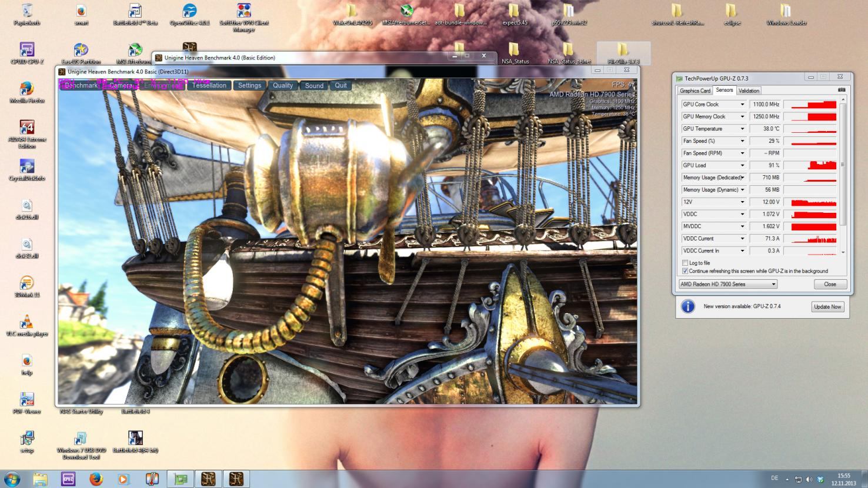
Task: Open the MSIAfterburnerSetup installer icon
Action: (406, 14)
